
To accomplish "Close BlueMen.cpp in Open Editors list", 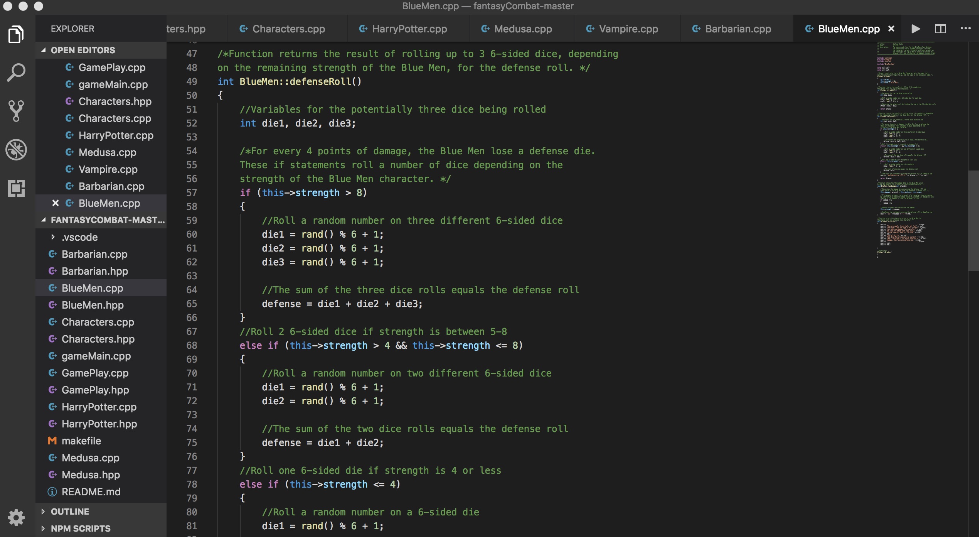I will pyautogui.click(x=56, y=203).
